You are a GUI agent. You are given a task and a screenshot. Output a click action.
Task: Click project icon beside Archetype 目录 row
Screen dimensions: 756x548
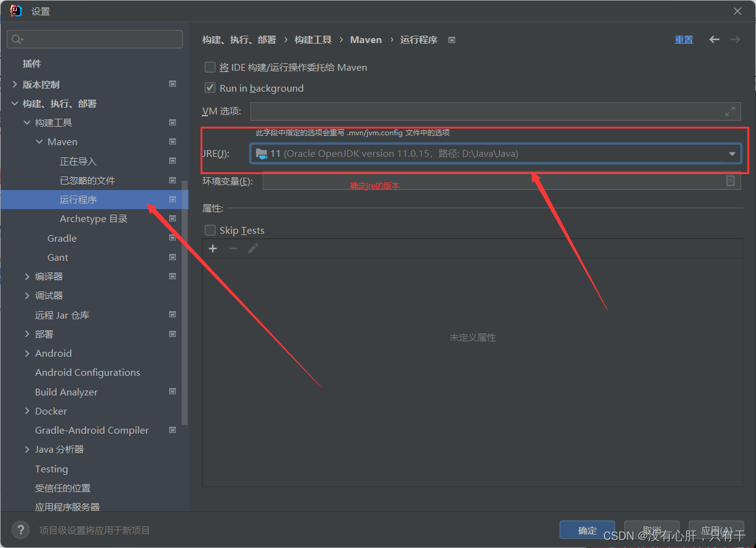coord(173,218)
